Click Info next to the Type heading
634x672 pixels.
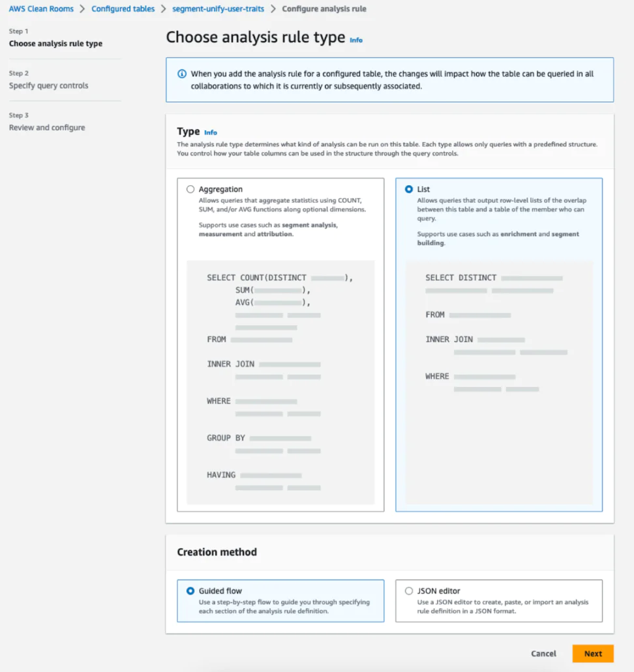(211, 132)
